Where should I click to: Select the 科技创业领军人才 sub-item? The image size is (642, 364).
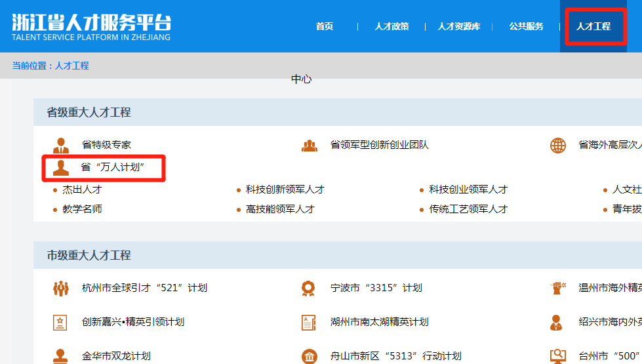pos(468,190)
